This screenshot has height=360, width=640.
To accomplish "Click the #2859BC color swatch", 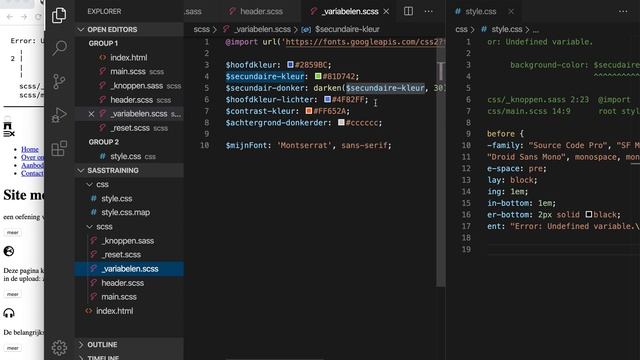I will pyautogui.click(x=290, y=64).
